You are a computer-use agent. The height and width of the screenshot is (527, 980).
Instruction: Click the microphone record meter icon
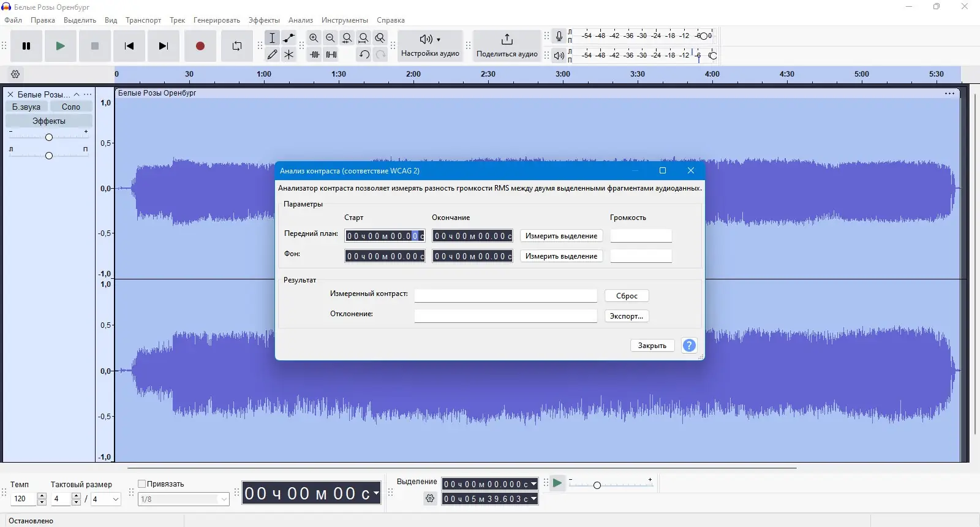(559, 36)
